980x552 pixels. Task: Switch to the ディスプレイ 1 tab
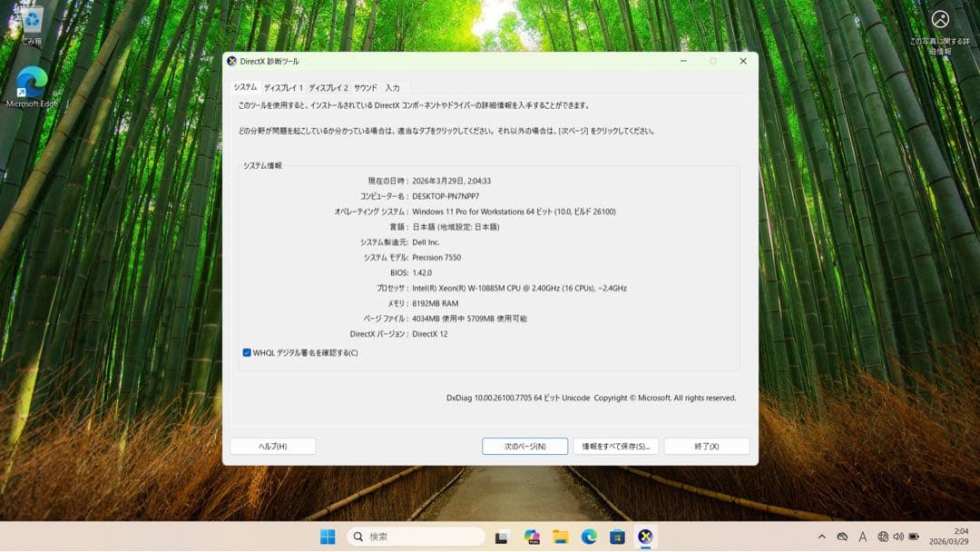click(x=283, y=88)
